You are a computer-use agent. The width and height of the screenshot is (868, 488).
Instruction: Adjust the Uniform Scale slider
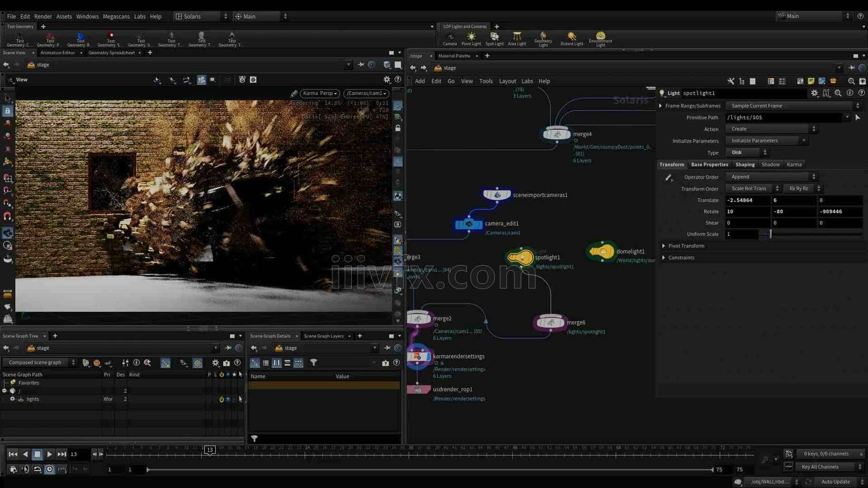[811, 234]
